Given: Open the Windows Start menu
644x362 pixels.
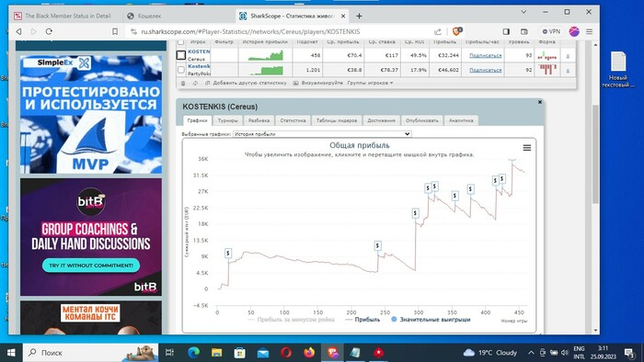Looking at the screenshot, I should coord(11,353).
